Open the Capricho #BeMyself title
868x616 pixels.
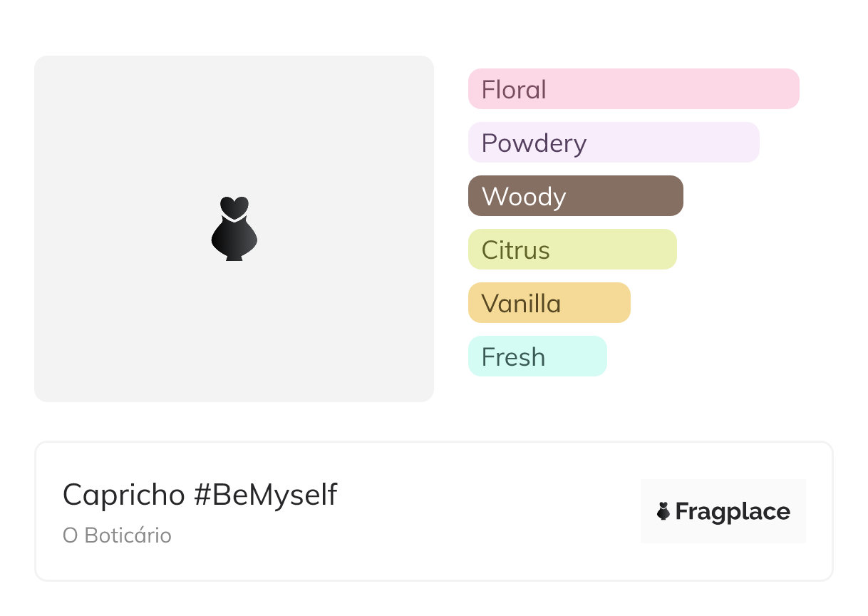(x=200, y=495)
